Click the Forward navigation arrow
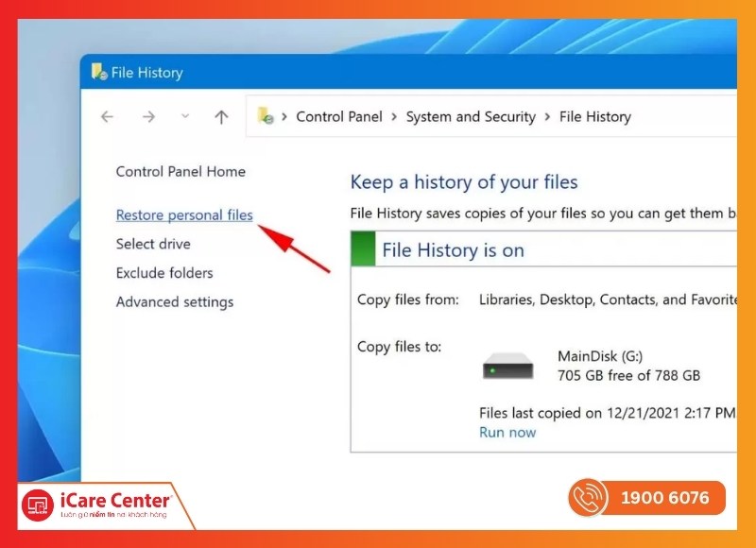The height and width of the screenshot is (548, 756). tap(148, 117)
